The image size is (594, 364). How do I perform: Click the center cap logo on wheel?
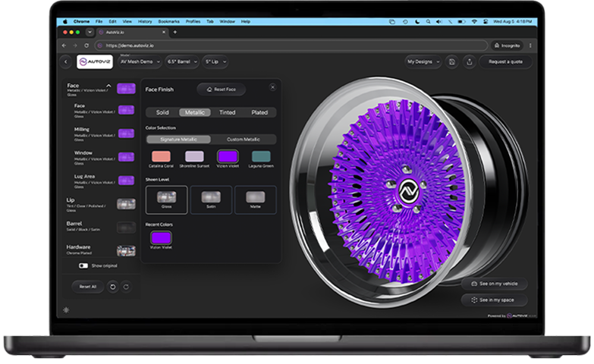pos(408,190)
